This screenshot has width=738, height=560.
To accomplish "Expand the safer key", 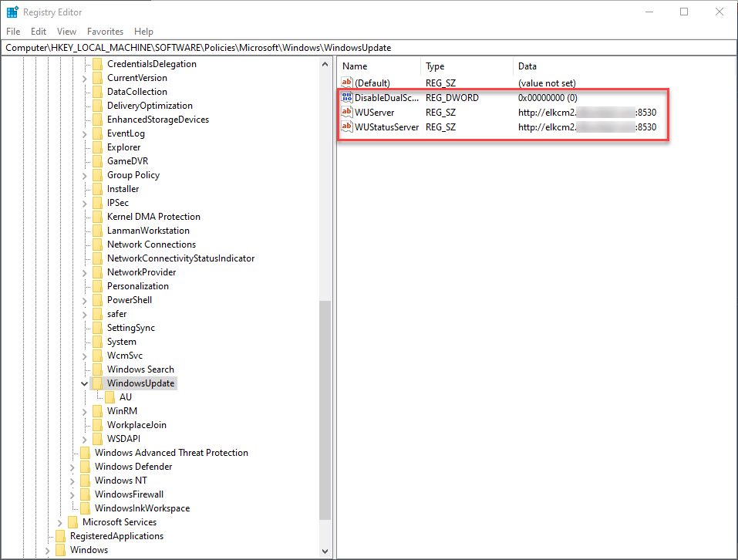I will click(85, 315).
